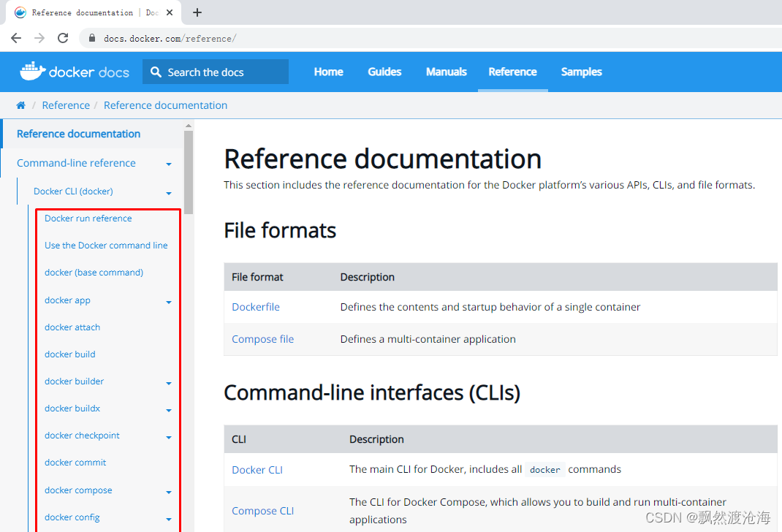Click the browser back arrow
Screen dimensions: 782x532
point(16,38)
